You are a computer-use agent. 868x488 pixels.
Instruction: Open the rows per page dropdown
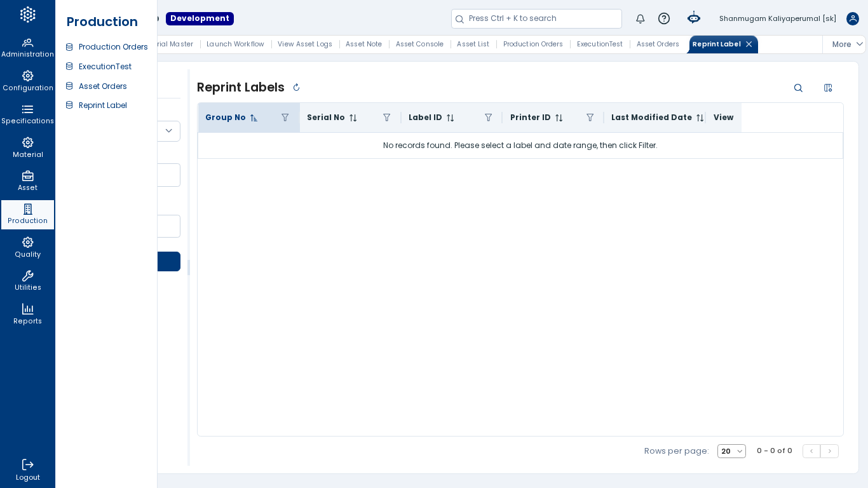coord(731,451)
